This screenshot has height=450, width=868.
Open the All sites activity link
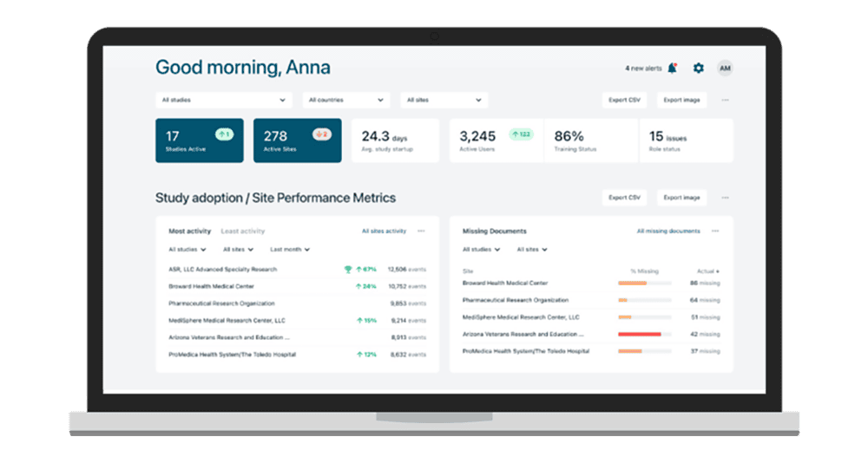click(x=385, y=232)
